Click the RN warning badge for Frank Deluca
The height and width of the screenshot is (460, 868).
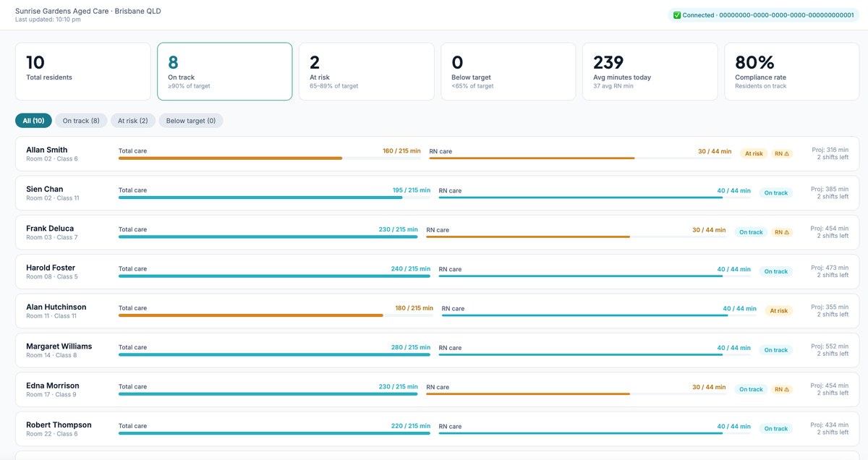(x=782, y=232)
